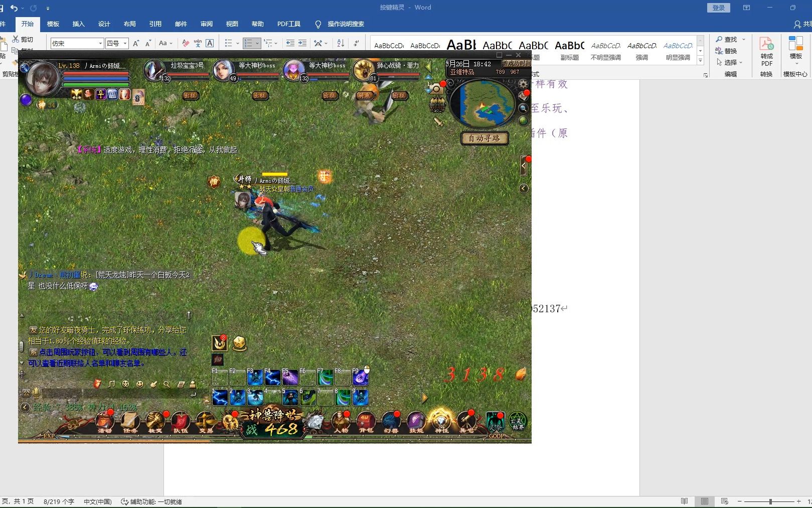Viewport: 812px width, 508px height.
Task: Open the 灵祭 icon beside 亡灵结界
Action: tap(496, 422)
